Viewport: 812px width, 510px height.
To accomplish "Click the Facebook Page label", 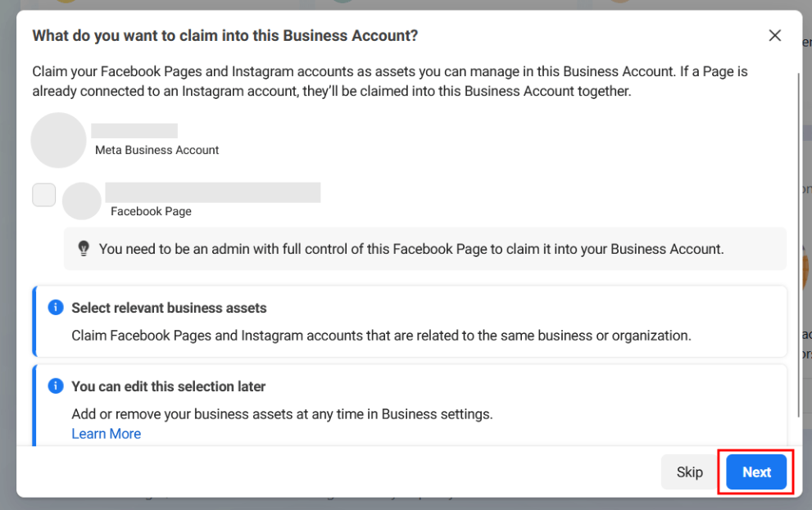I will click(x=152, y=211).
